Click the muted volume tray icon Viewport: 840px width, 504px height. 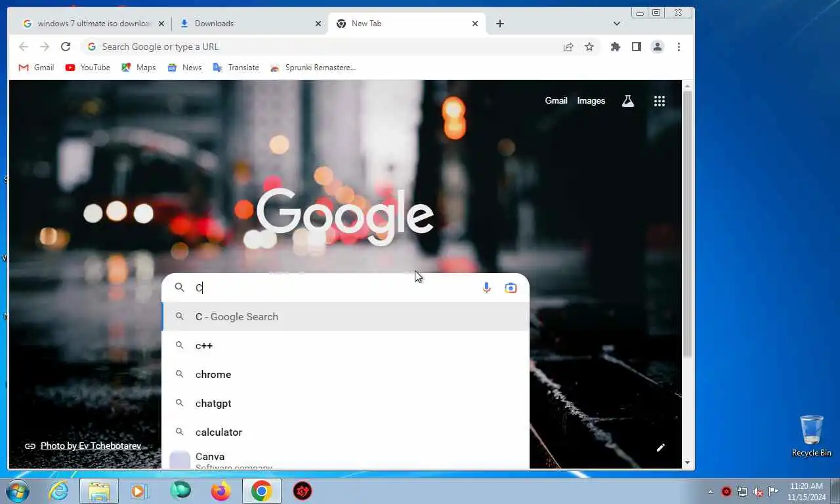click(758, 492)
